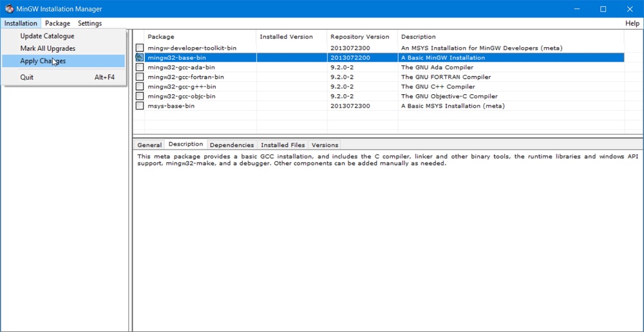Click 'A Basic MSYS Installation (meta)' description
The width and height of the screenshot is (644, 332).
click(x=453, y=106)
